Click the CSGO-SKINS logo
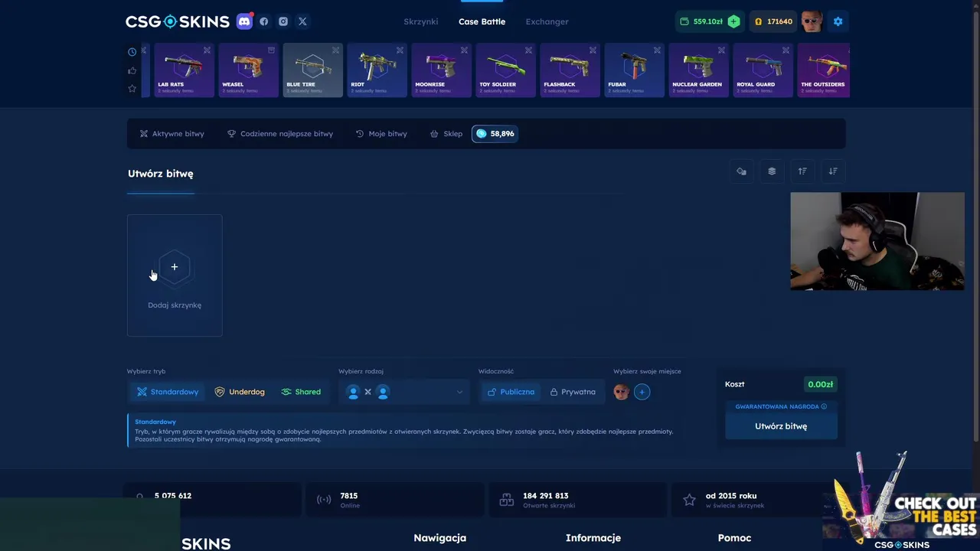 (178, 21)
